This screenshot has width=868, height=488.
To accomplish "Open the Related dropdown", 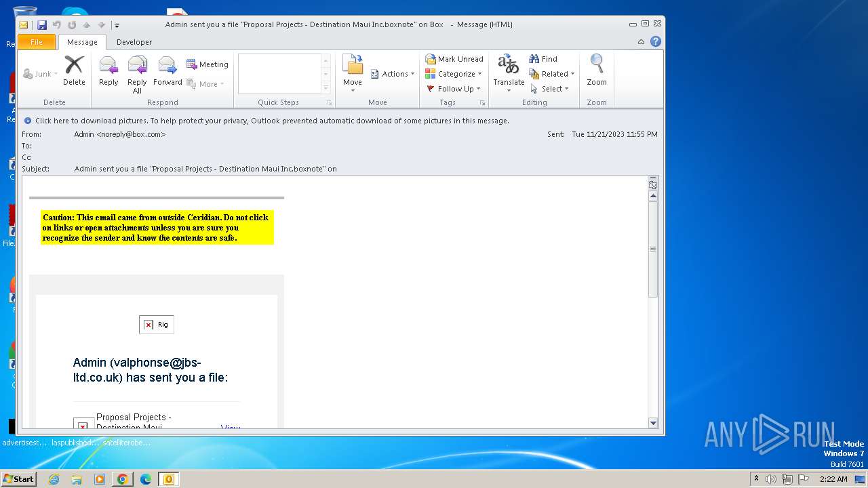I will tap(552, 74).
